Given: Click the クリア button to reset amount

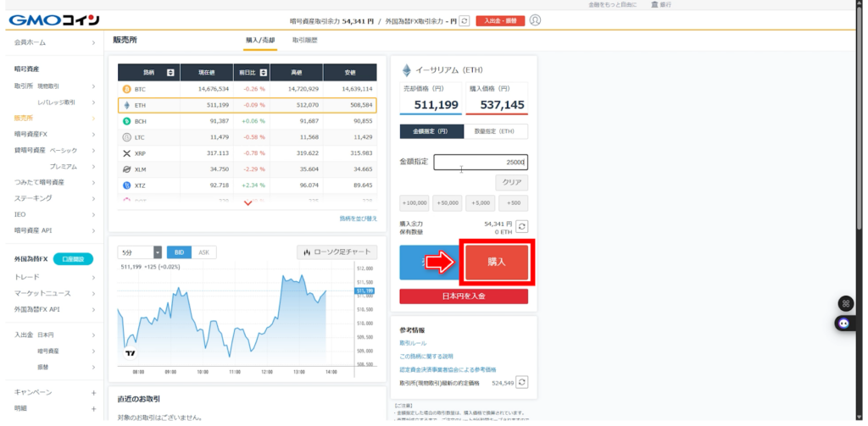Looking at the screenshot, I should coord(511,183).
